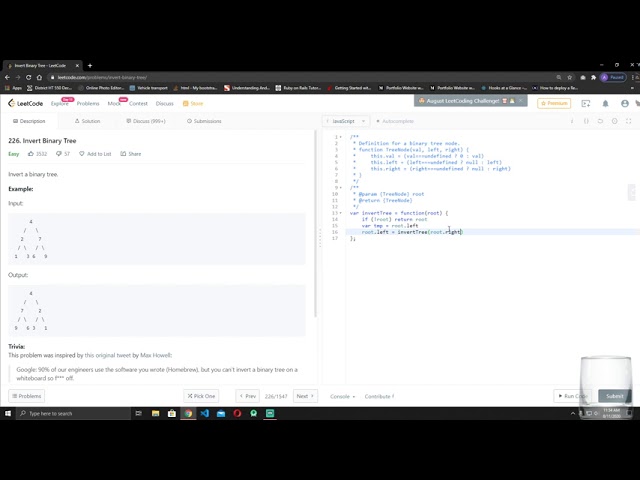Screen dimensions: 640x480
Task: Open Visual Studio Code from taskbar
Action: (x=204, y=413)
